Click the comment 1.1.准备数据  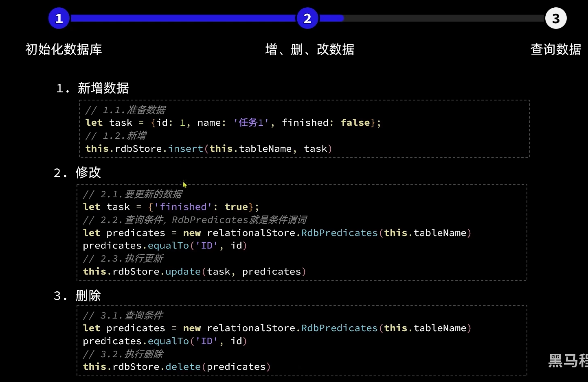125,110
